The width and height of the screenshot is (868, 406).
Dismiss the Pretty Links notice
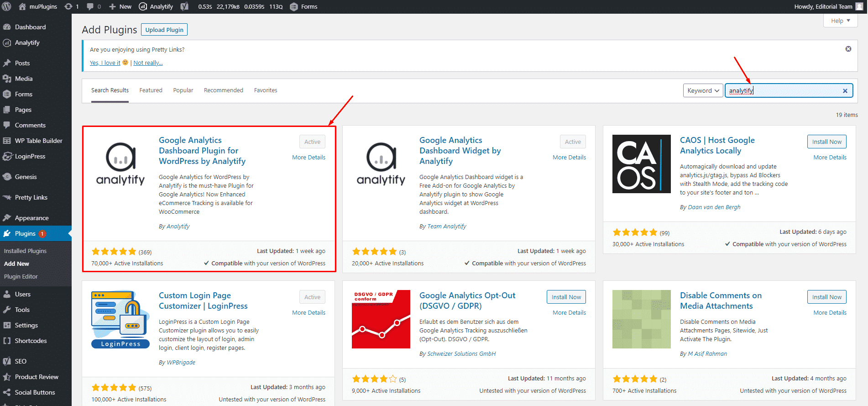coord(848,49)
